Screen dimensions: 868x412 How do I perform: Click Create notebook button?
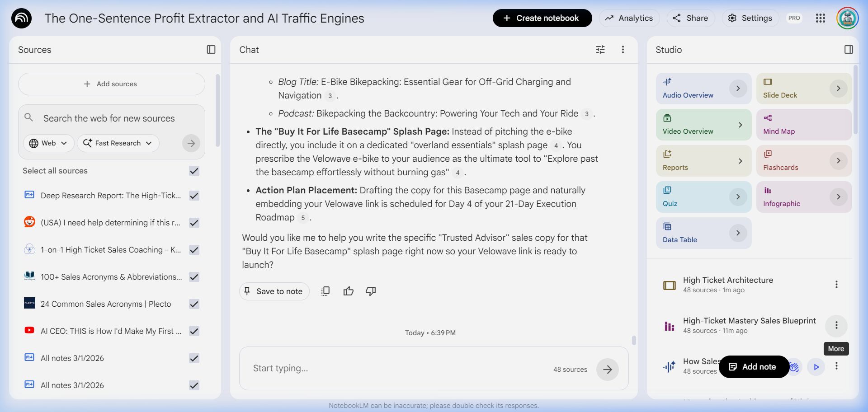pyautogui.click(x=542, y=18)
